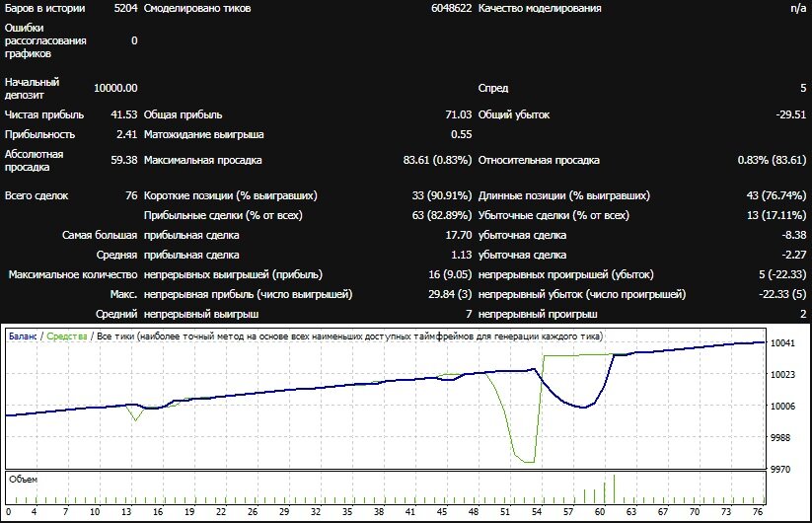This screenshot has width=812, height=523.
Task: Select profit factor value 2.41
Action: (127, 134)
